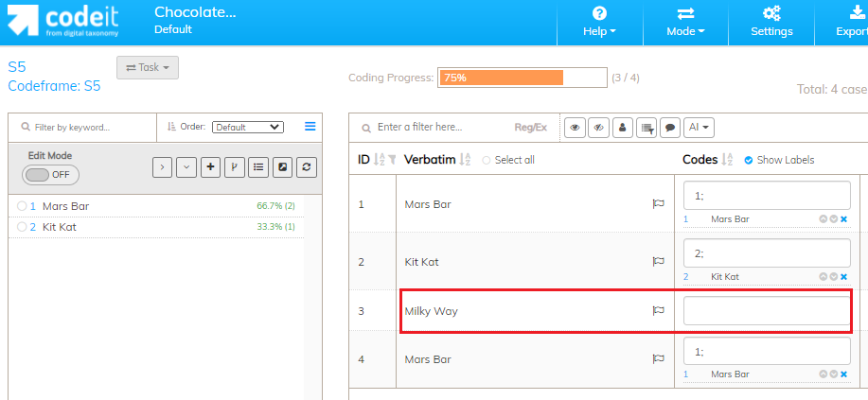Image resolution: width=868 pixels, height=400 pixels.
Task: Click the Milky Way verbatim text
Action: pos(432,311)
